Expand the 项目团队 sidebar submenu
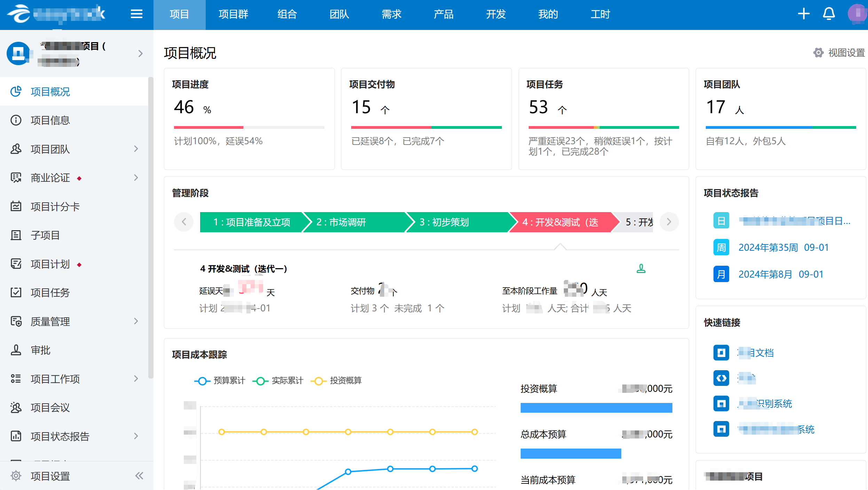 pos(136,149)
